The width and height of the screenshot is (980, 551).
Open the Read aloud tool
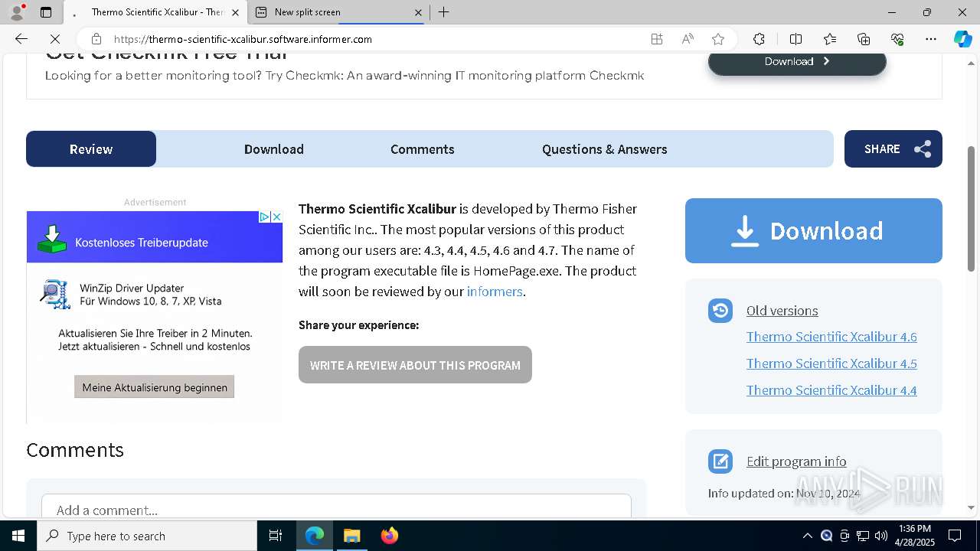pyautogui.click(x=688, y=39)
